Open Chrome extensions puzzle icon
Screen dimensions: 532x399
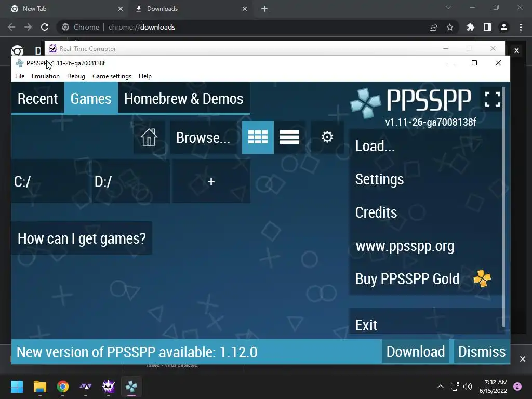coord(470,27)
